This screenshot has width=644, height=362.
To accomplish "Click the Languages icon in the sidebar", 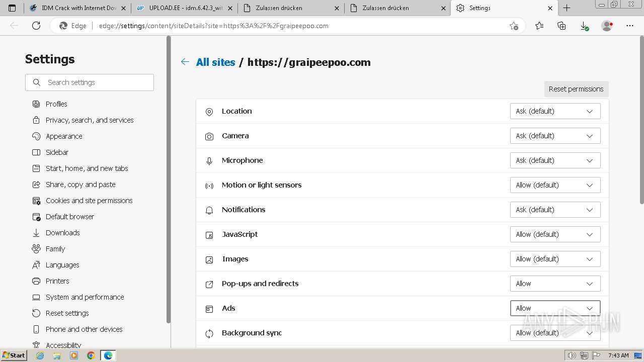I will coord(36,265).
